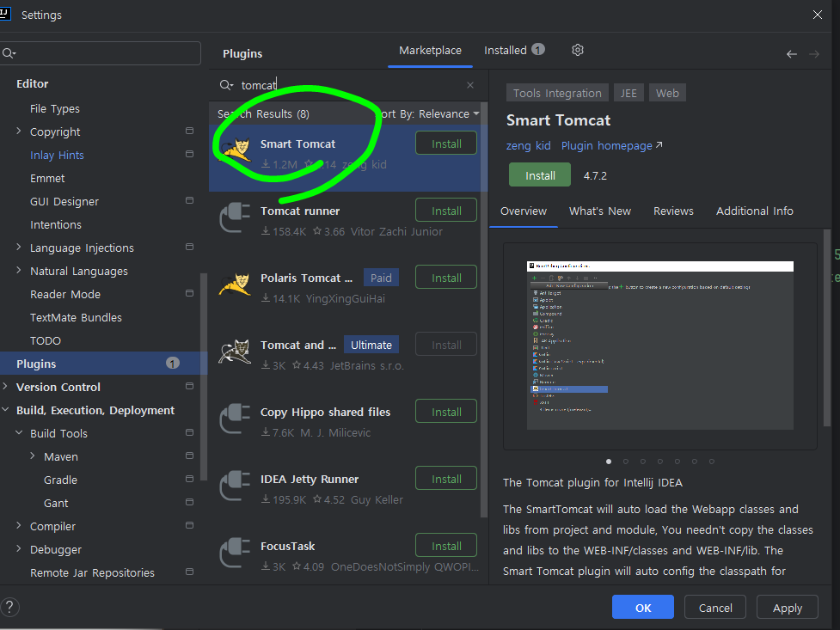Select Inlay Hints in the settings tree
The image size is (840, 630).
(57, 156)
